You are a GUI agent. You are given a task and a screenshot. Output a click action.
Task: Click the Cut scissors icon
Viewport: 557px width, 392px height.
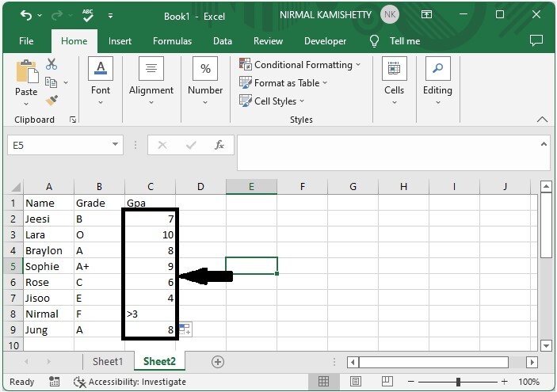coord(52,64)
